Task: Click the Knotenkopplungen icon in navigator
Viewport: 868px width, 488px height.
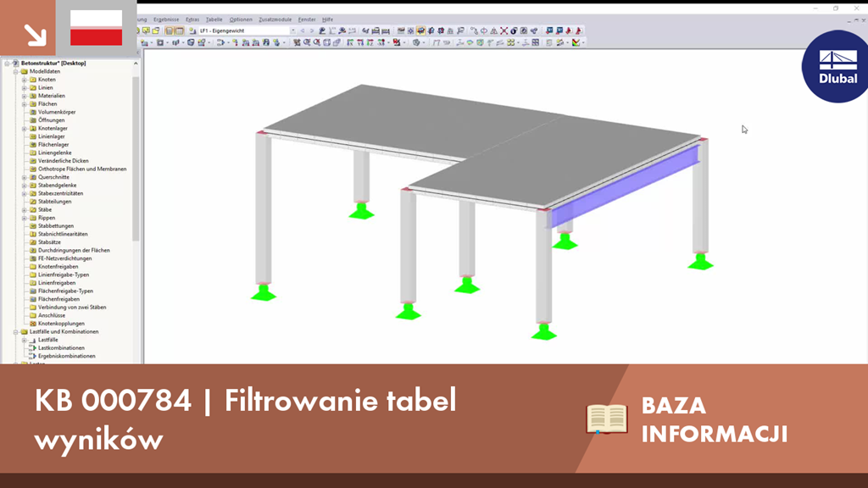Action: (33, 324)
